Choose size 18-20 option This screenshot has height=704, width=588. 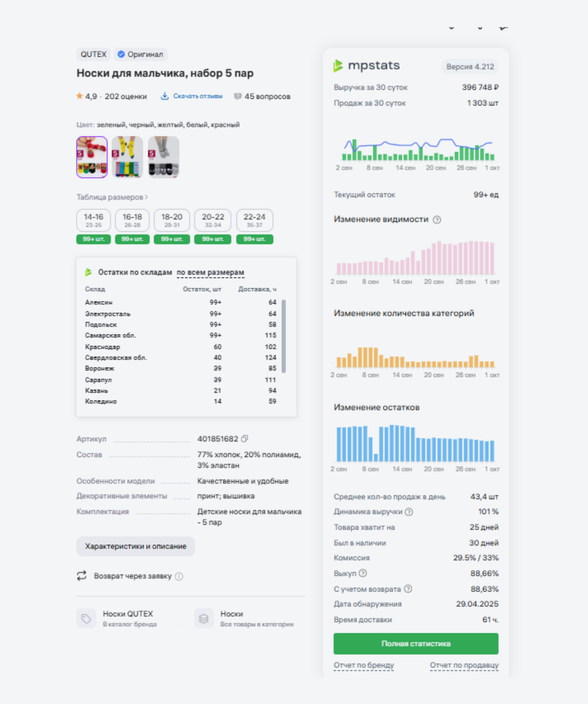(172, 220)
